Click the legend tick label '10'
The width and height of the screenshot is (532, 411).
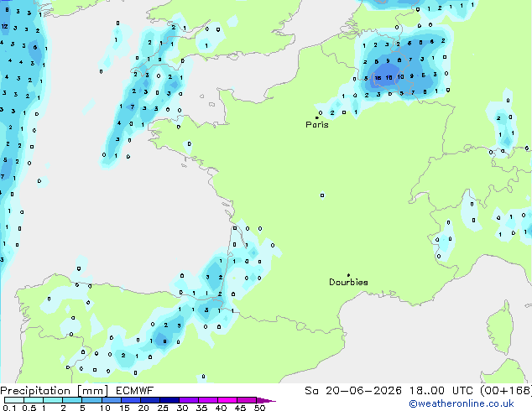pos(105,408)
